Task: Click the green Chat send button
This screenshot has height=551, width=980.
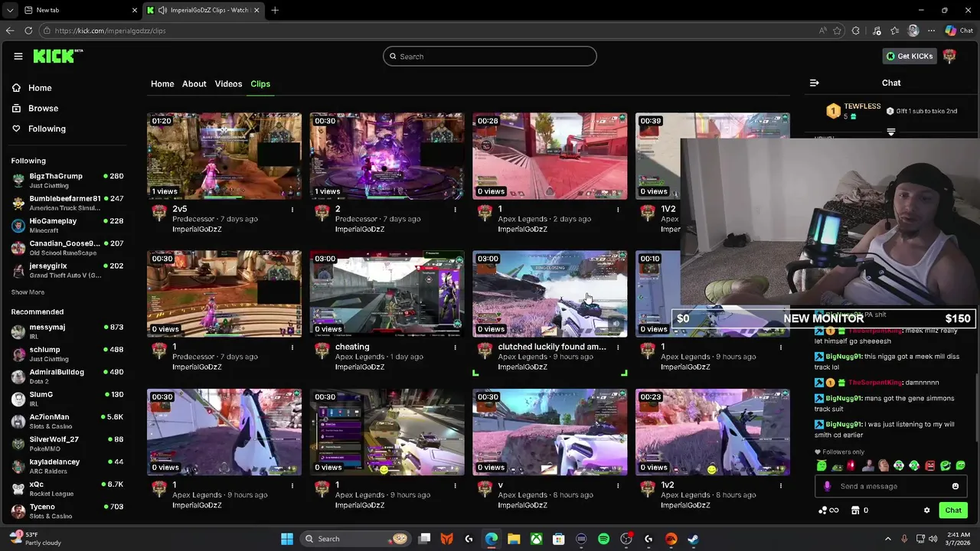Action: [953, 510]
